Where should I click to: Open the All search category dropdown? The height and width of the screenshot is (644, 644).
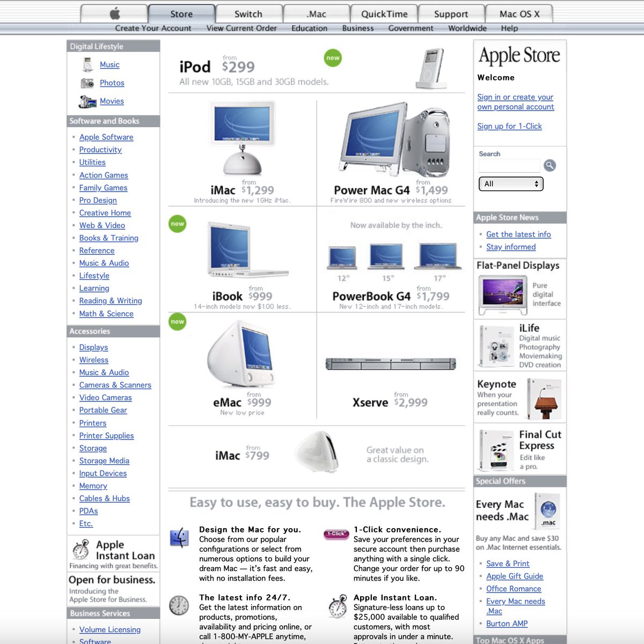pos(511,184)
